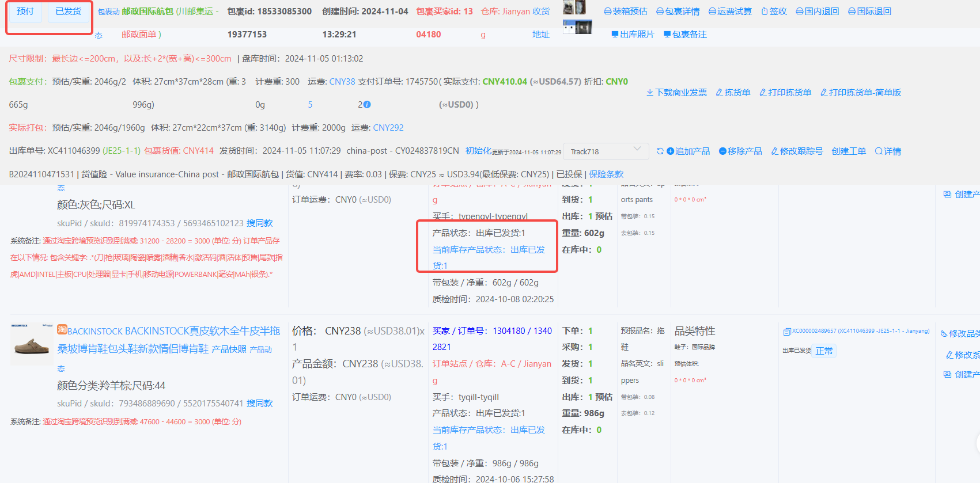Screen dimensions: 980x483
Task: Click 搜同款 for the sandal product
Action: [x=260, y=404]
